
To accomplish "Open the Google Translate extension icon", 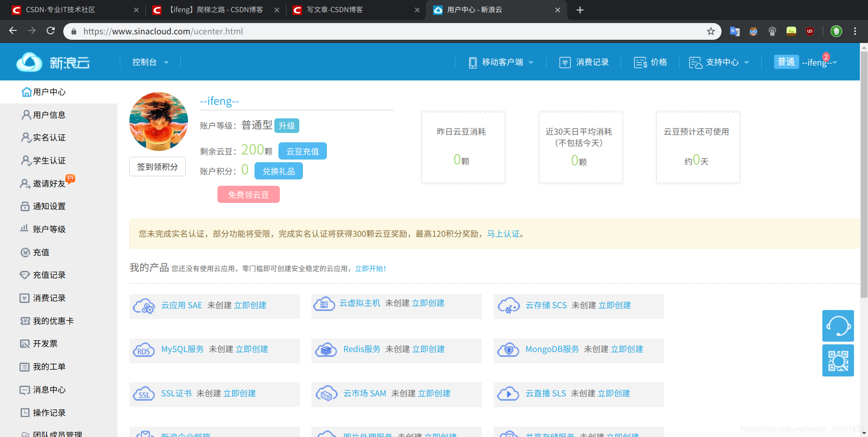I will 735,31.
